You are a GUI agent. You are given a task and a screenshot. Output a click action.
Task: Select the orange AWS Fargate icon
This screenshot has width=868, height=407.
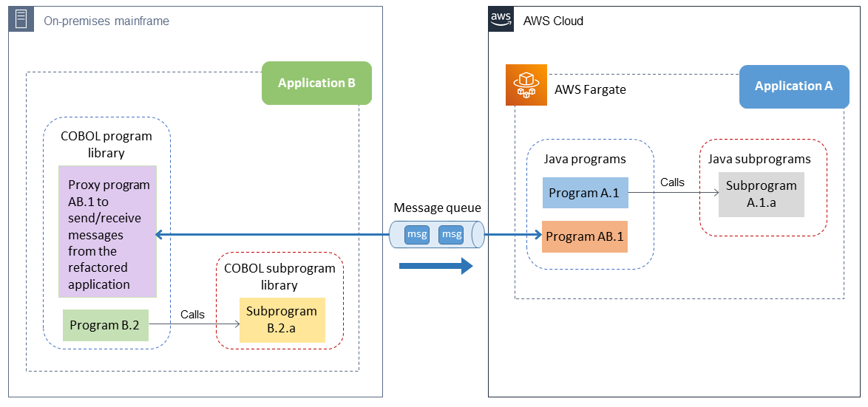click(526, 85)
